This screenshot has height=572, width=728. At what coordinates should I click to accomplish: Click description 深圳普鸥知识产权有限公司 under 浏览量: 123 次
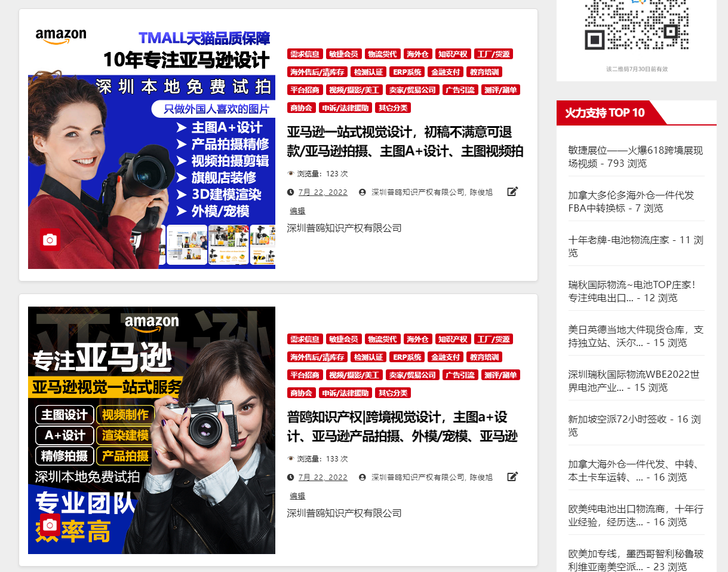coord(344,228)
